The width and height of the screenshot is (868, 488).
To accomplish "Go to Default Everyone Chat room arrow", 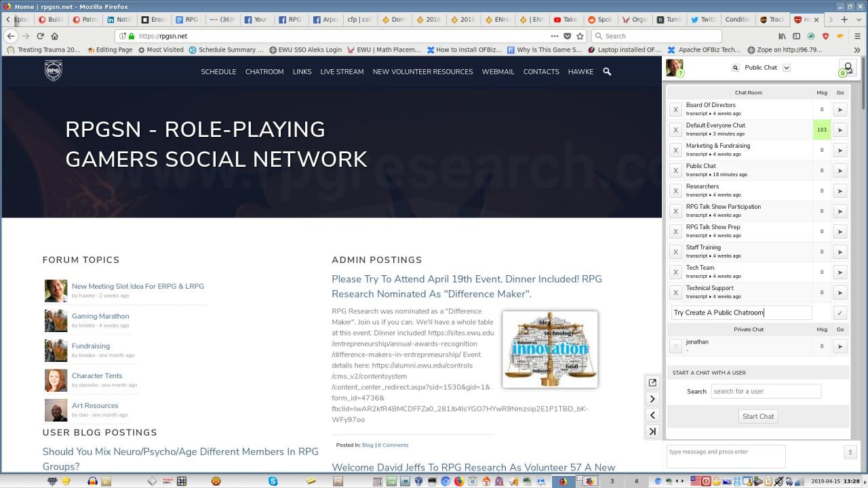I will click(x=840, y=129).
